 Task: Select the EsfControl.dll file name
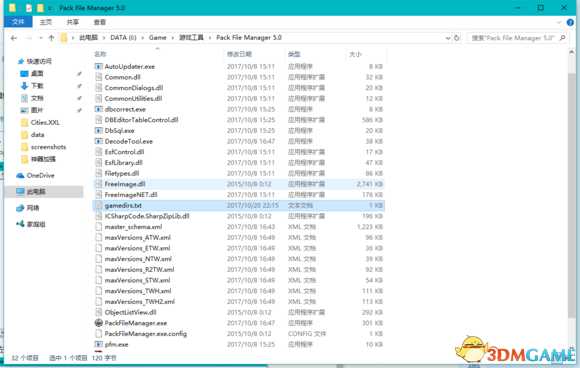[124, 152]
